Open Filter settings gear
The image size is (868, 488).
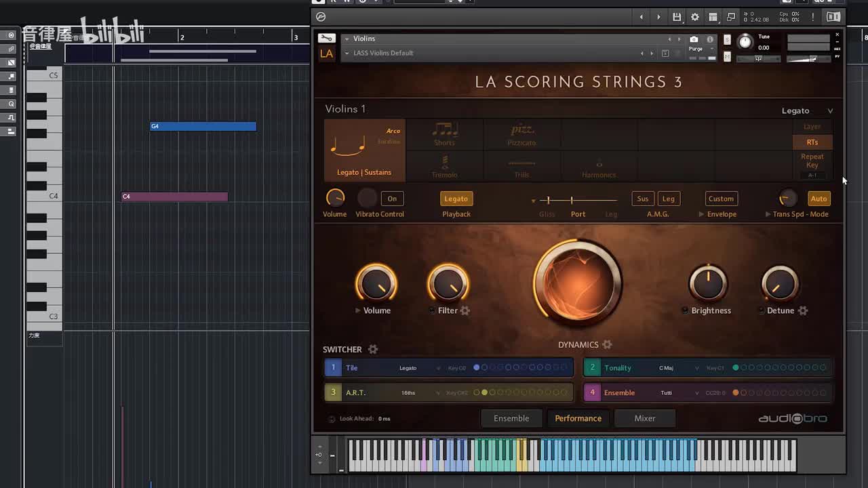click(x=465, y=310)
